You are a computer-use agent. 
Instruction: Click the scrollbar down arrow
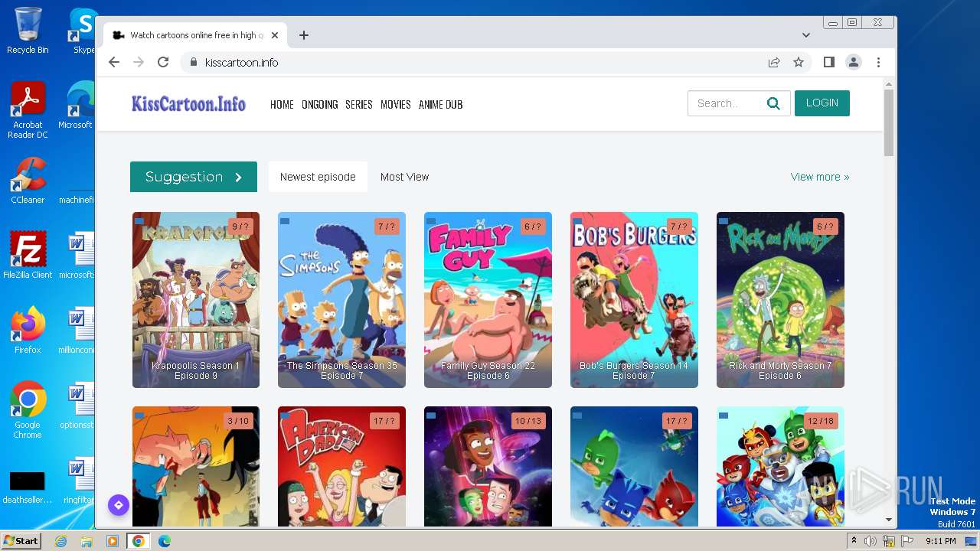[889, 520]
